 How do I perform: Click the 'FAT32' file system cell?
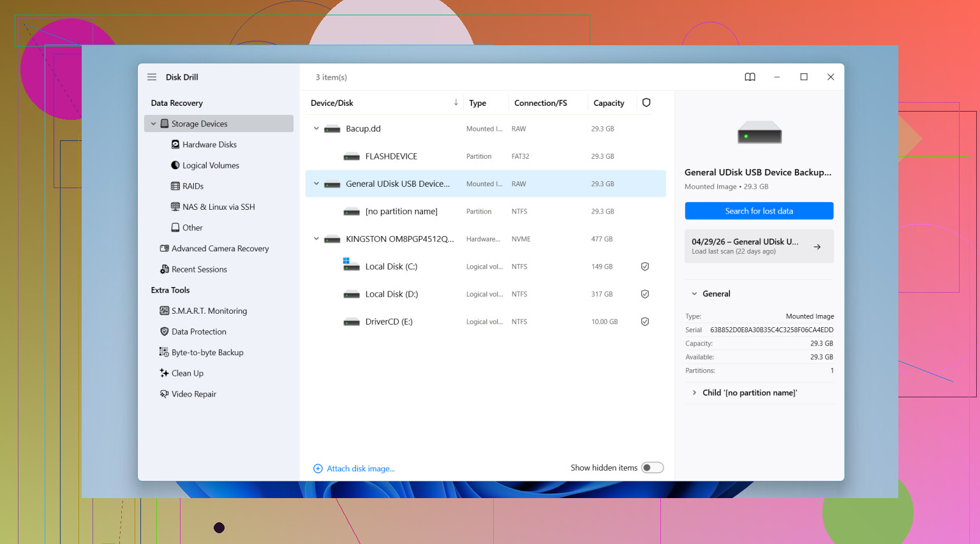[520, 156]
